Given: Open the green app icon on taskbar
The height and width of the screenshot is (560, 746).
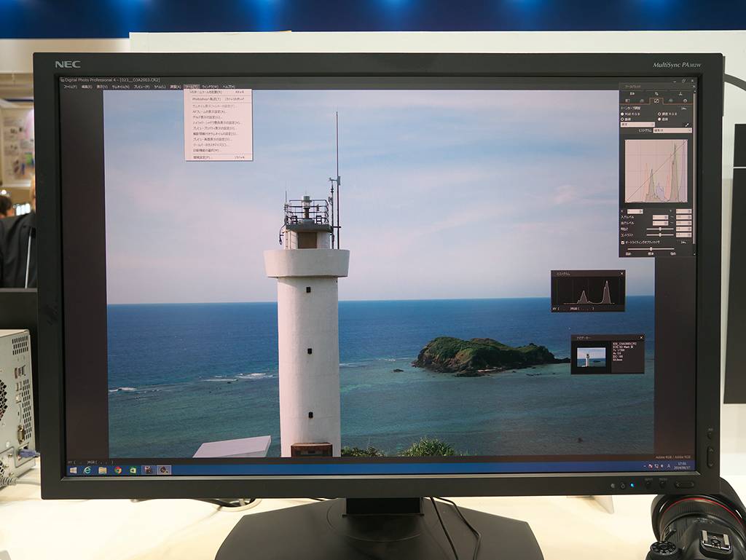Looking at the screenshot, I should pyautogui.click(x=133, y=470).
